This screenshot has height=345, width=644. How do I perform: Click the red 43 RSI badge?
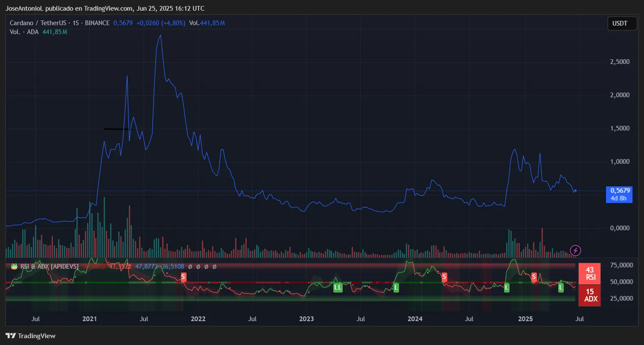[x=589, y=273]
